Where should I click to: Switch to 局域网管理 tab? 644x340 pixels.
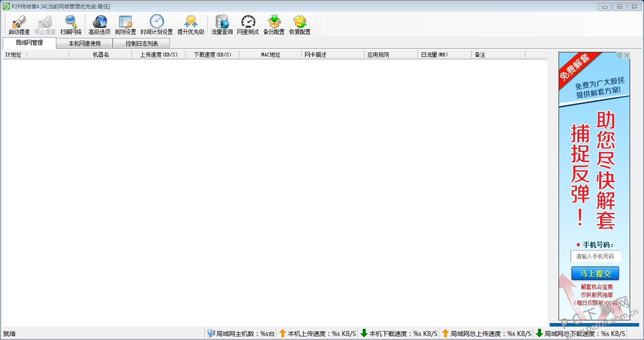(x=30, y=43)
